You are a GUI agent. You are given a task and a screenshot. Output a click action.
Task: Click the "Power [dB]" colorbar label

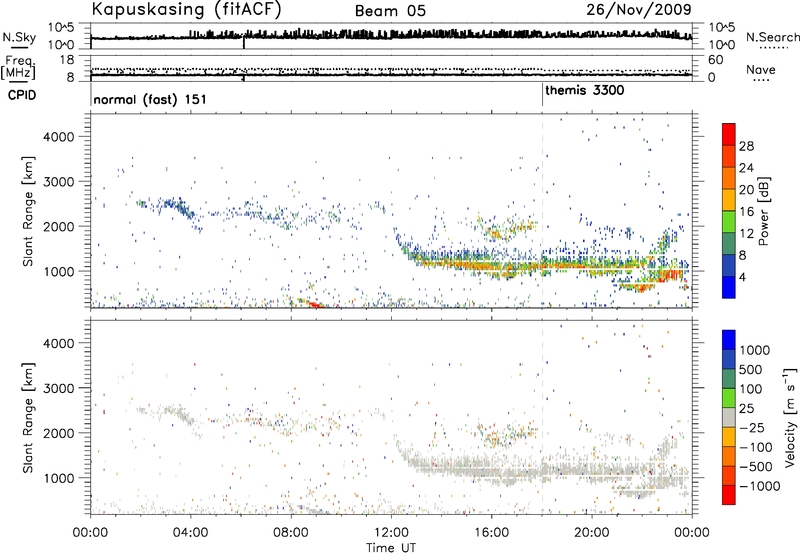click(x=763, y=211)
